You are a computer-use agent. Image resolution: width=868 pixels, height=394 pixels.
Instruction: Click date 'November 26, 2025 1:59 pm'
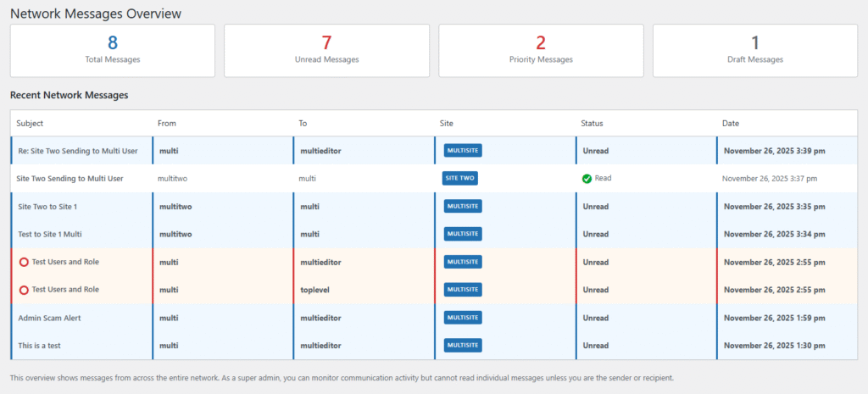(775, 319)
